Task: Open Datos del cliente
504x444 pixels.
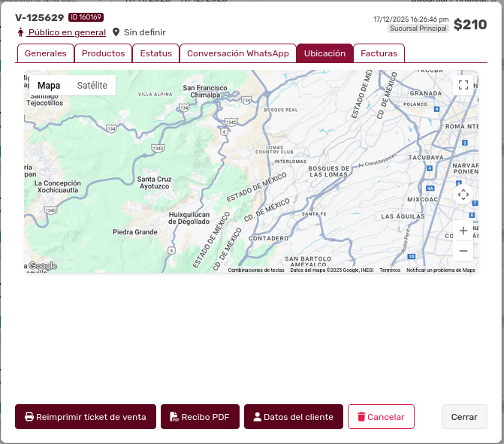Action: tap(293, 417)
